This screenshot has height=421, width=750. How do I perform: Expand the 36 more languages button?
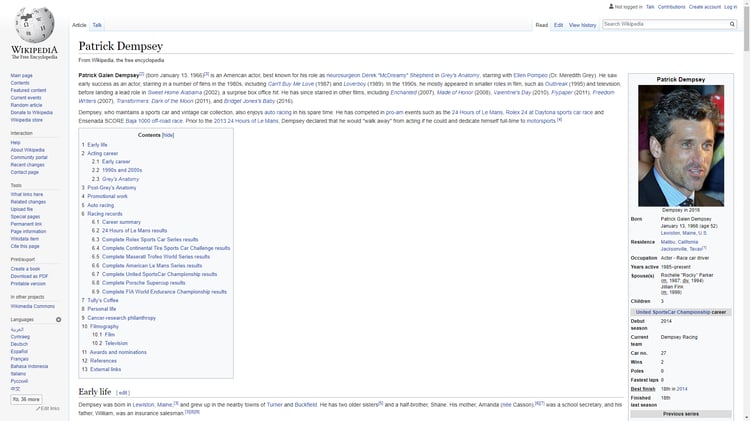pos(26,399)
